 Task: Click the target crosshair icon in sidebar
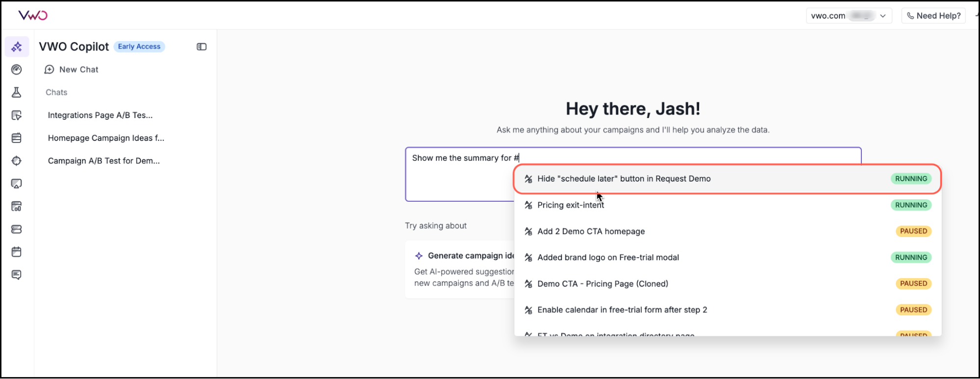[17, 161]
